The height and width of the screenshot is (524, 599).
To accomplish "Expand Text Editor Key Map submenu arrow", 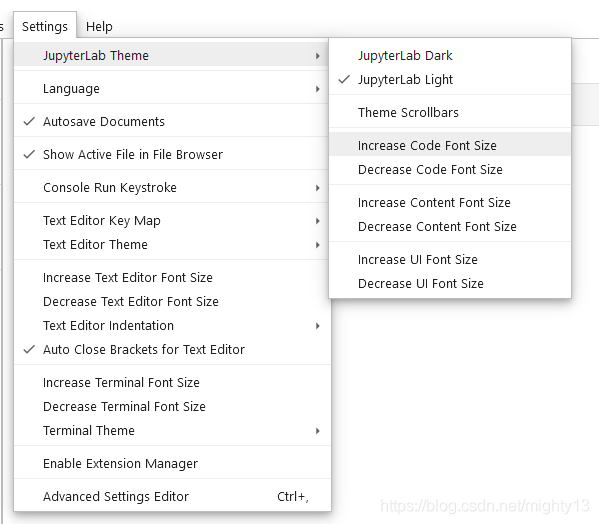I will [x=317, y=221].
